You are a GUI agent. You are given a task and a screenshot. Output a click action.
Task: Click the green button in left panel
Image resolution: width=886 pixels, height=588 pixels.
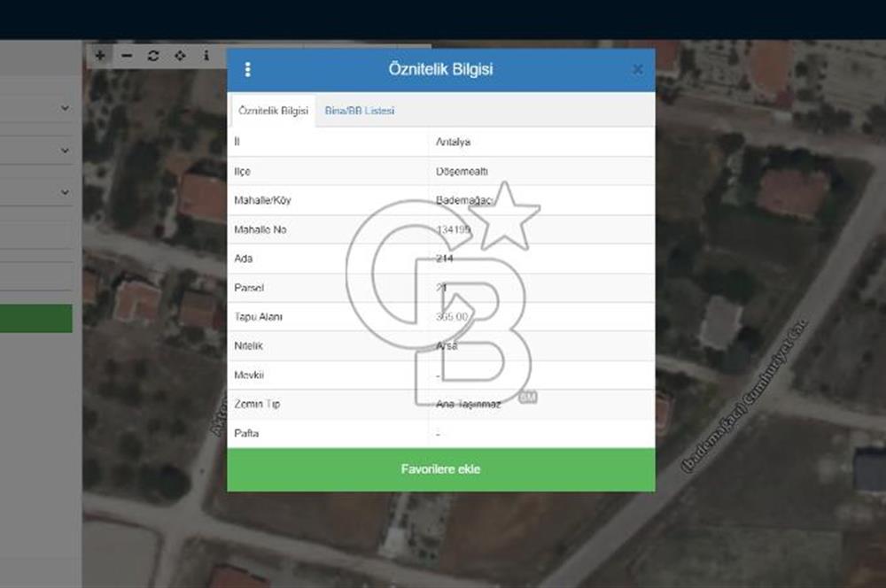[x=35, y=319]
